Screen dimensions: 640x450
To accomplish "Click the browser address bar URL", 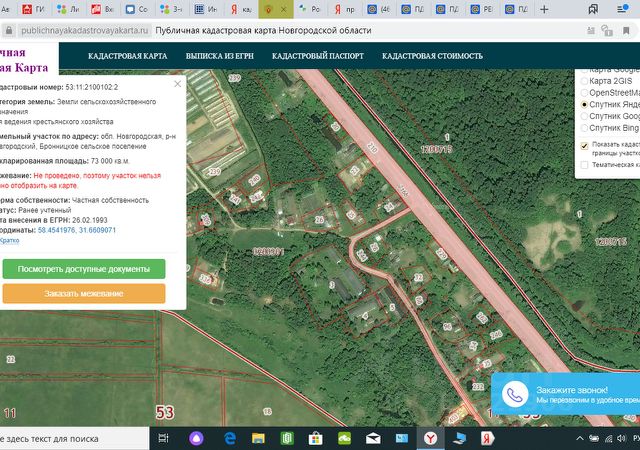I will (84, 30).
